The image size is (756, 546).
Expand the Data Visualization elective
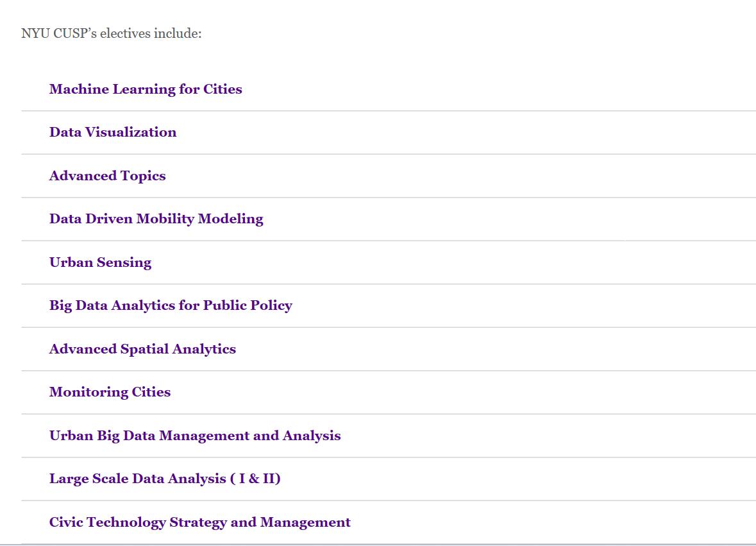point(113,132)
